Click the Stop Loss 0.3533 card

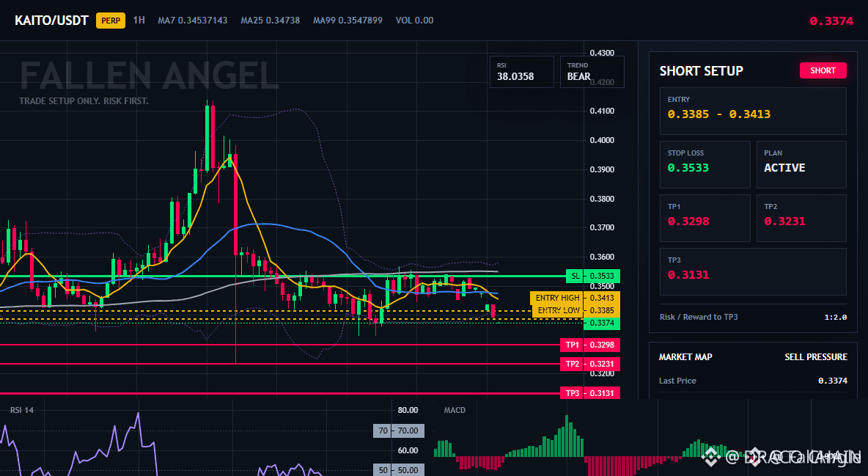coord(705,164)
